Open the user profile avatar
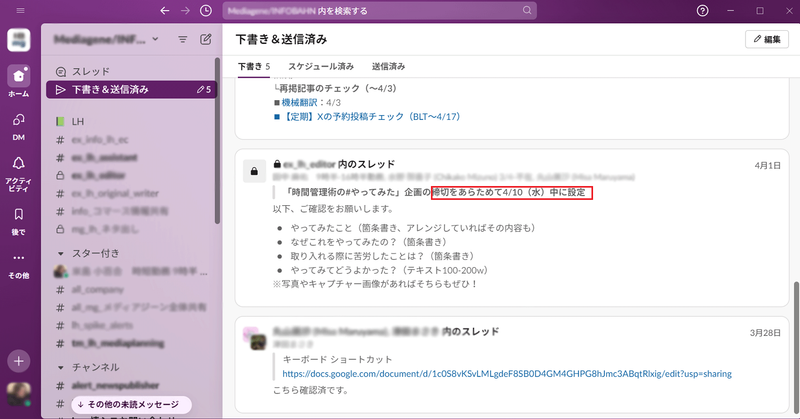This screenshot has height=419, width=800. (19, 395)
